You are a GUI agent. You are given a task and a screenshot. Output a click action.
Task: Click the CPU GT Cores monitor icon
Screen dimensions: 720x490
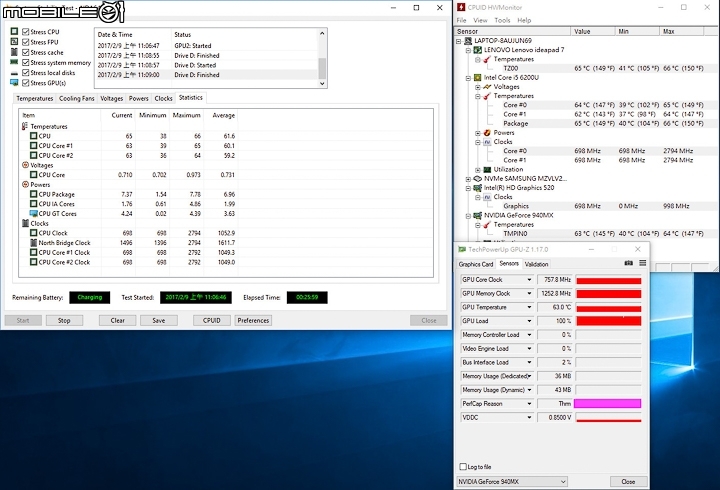[x=34, y=214]
